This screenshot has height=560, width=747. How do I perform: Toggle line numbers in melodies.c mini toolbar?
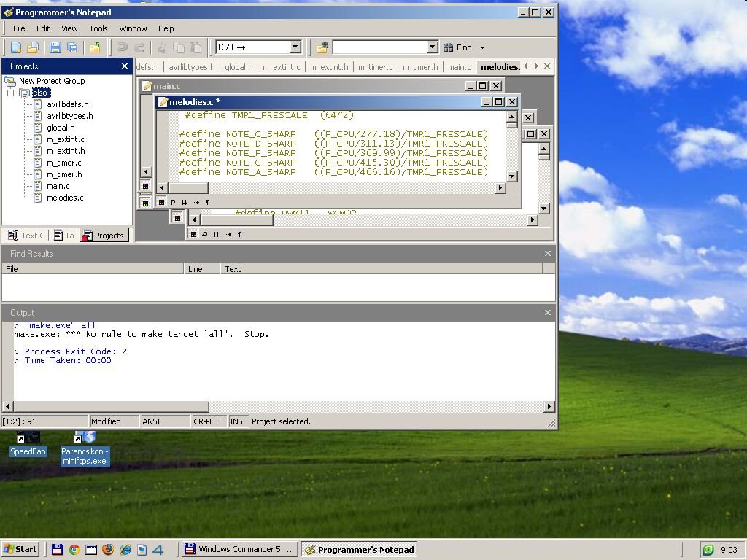coord(185,203)
